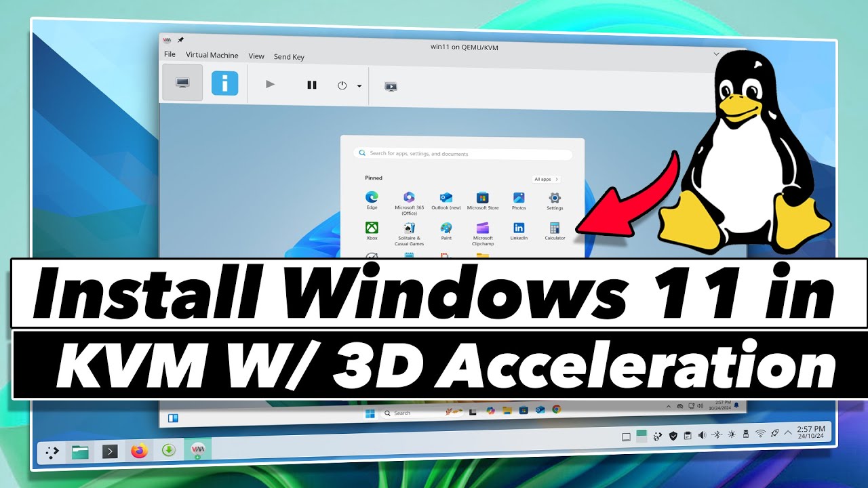The image size is (868, 488).
Task: Open the shield security tray icon
Action: [x=673, y=435]
